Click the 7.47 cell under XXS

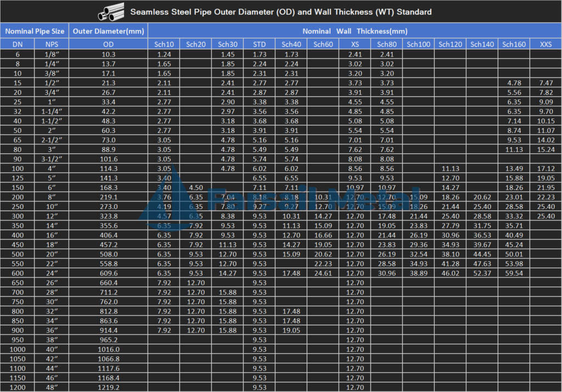tap(546, 83)
